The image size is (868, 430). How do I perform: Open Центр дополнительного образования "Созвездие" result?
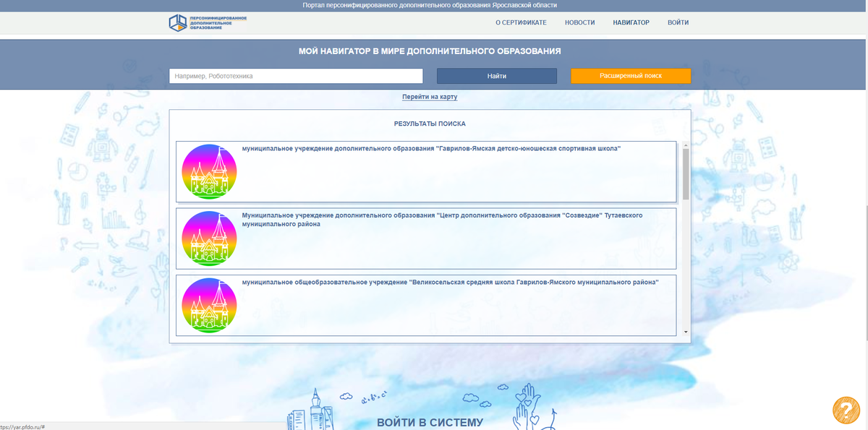pyautogui.click(x=442, y=220)
